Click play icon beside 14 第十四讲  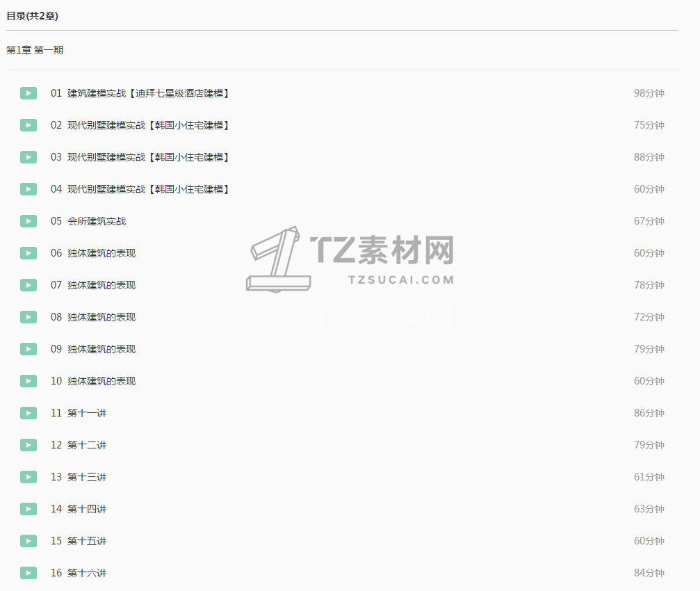29,510
